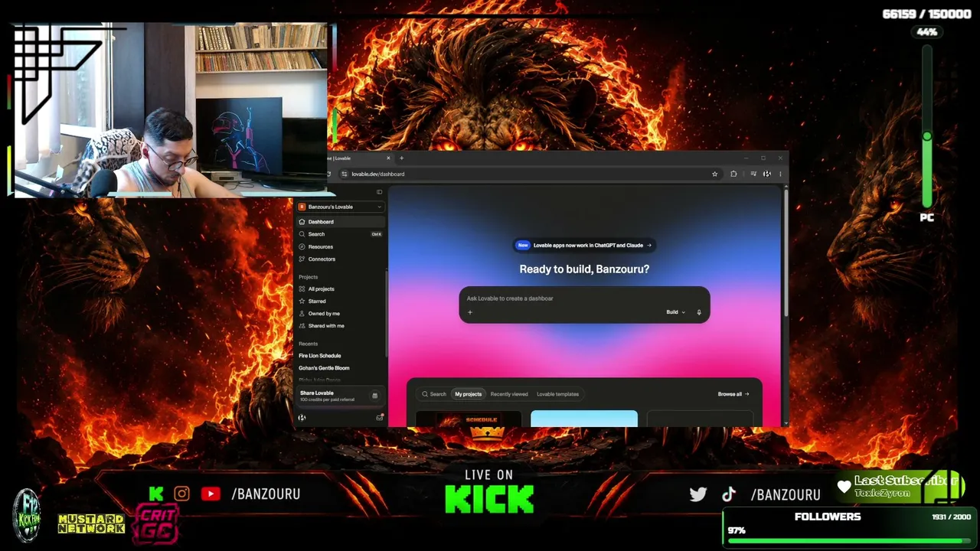View site information icon in address bar
The image size is (980, 551).
[344, 174]
